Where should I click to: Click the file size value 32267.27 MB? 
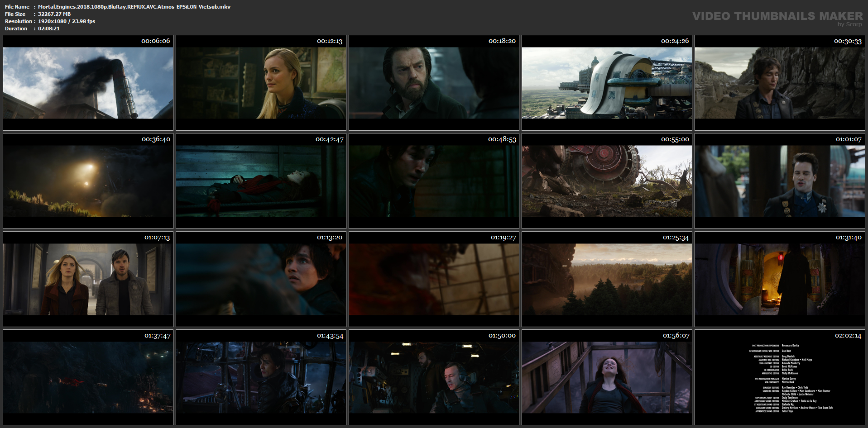(x=54, y=14)
